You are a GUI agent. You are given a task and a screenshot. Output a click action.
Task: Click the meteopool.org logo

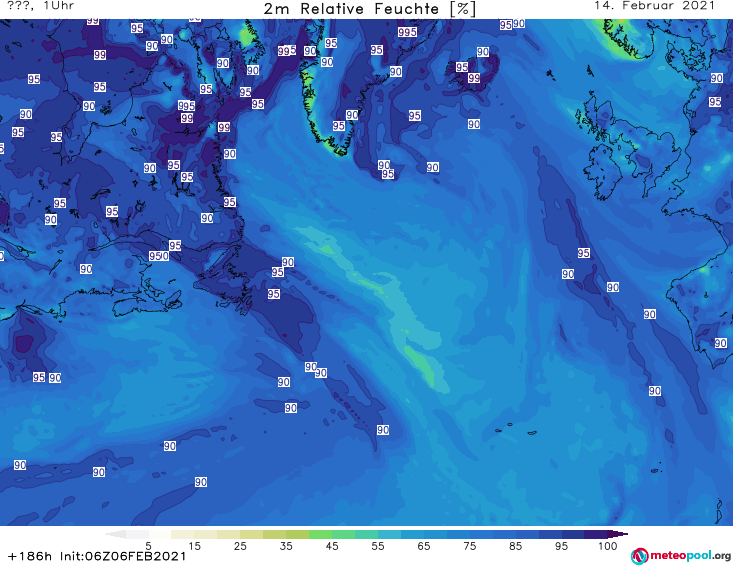point(681,556)
